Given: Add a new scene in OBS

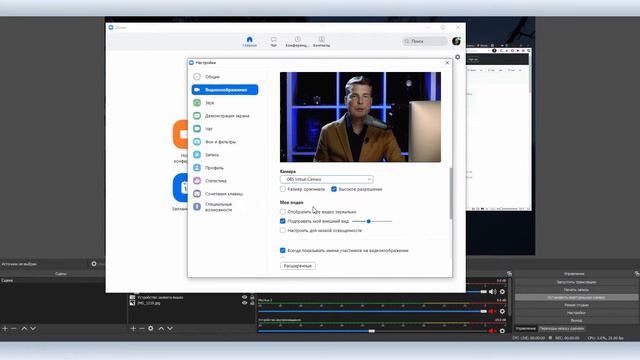Looking at the screenshot, I should (x=5, y=329).
